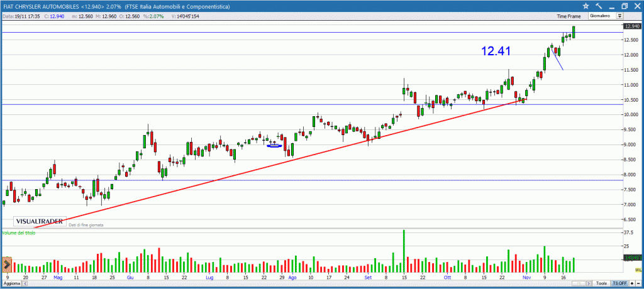Click the 'Lug' month label on axis
This screenshot has width=644, height=289.
(210, 277)
